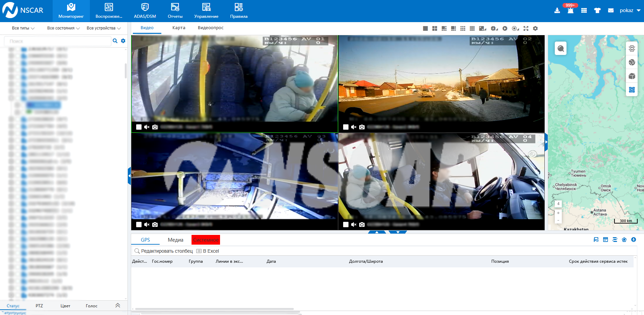Open the Отчеты reports section
Screen dimensions: 644x315
[175, 11]
